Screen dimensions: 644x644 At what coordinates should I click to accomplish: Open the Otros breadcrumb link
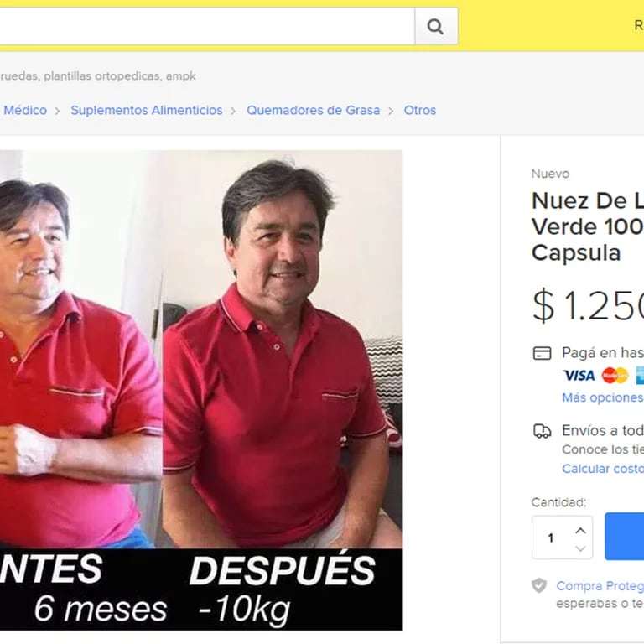click(x=420, y=110)
